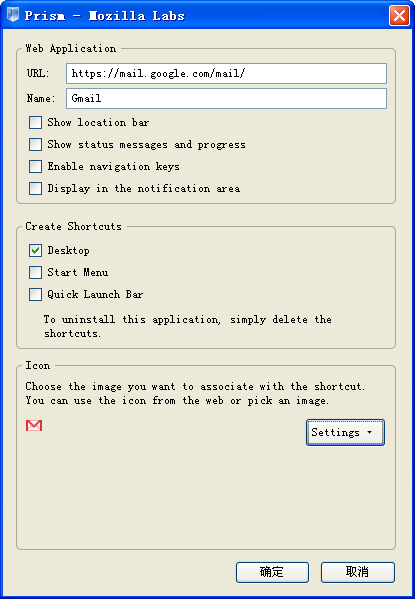Click the Settings dropdown arrow

369,432
